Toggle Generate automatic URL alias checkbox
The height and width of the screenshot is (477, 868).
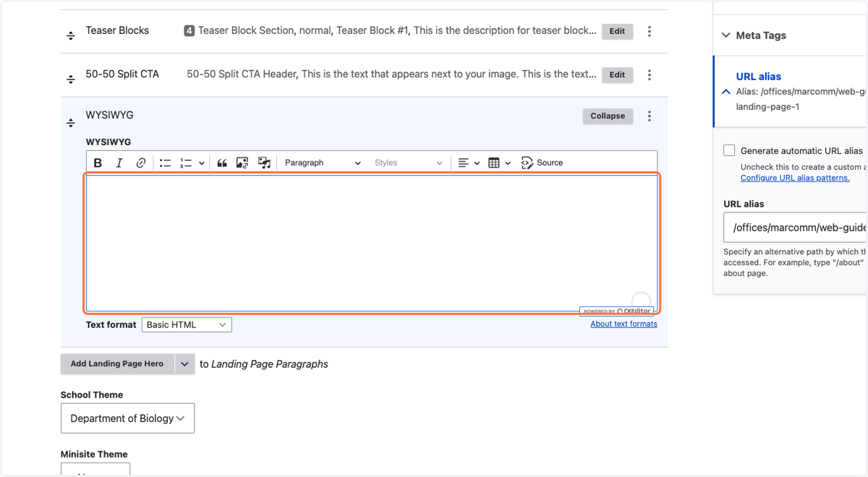[x=729, y=150]
